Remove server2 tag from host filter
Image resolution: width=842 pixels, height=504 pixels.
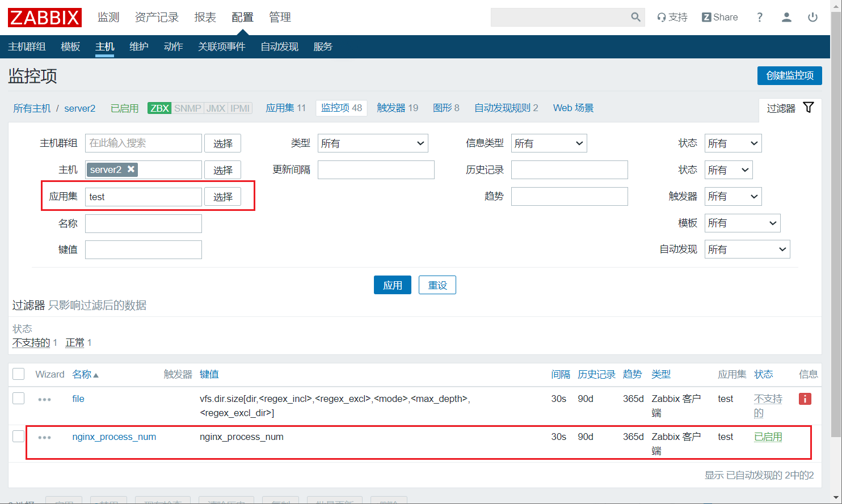[131, 170]
